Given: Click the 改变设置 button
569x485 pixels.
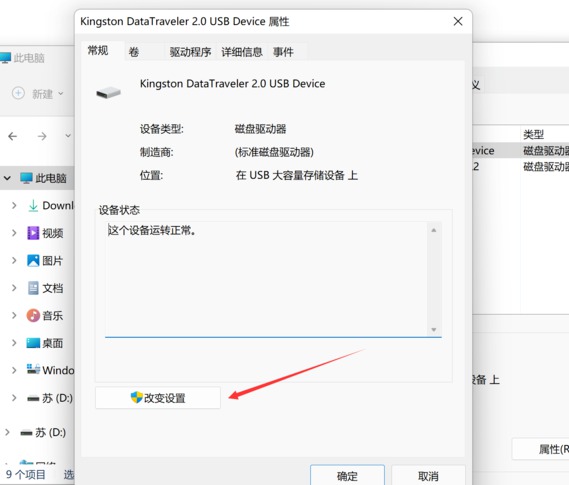Looking at the screenshot, I should 158,398.
